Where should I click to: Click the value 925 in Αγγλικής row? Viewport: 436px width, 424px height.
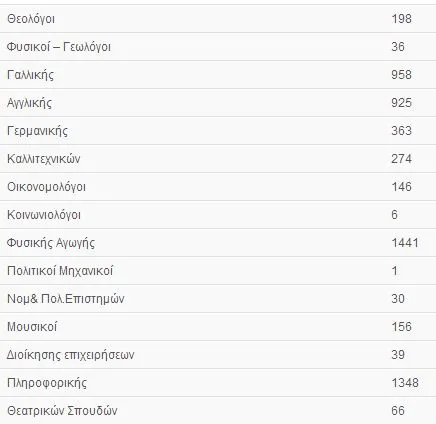tap(401, 103)
